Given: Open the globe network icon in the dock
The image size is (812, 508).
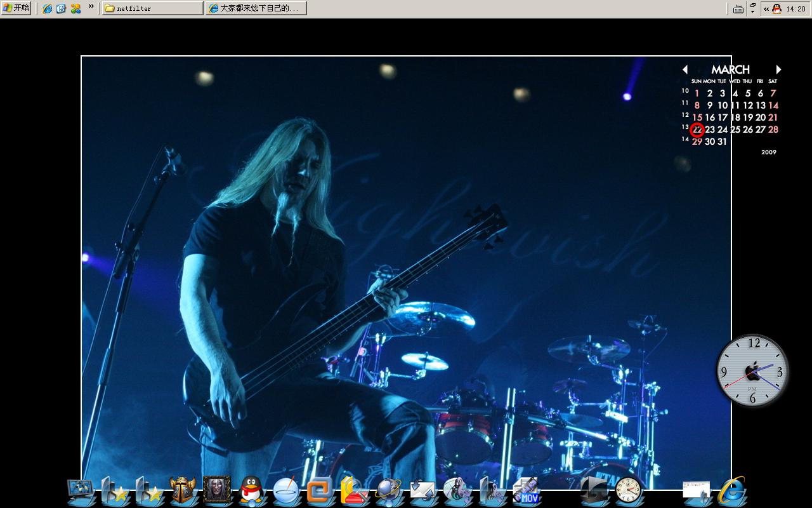Looking at the screenshot, I should (388, 491).
